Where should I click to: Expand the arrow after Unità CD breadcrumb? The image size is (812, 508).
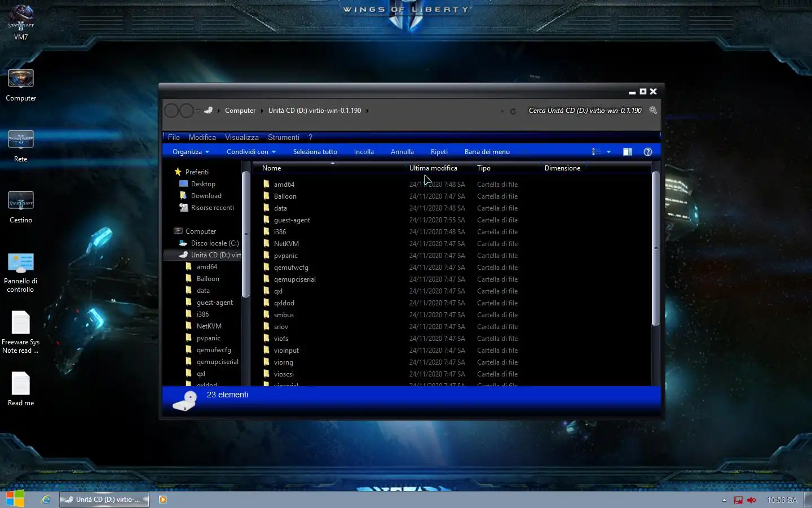(x=368, y=111)
